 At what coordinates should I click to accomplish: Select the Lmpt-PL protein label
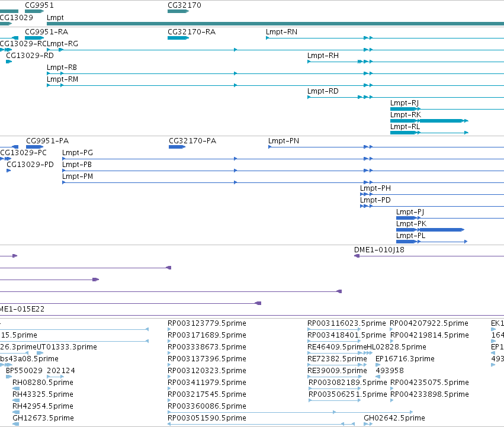click(410, 236)
